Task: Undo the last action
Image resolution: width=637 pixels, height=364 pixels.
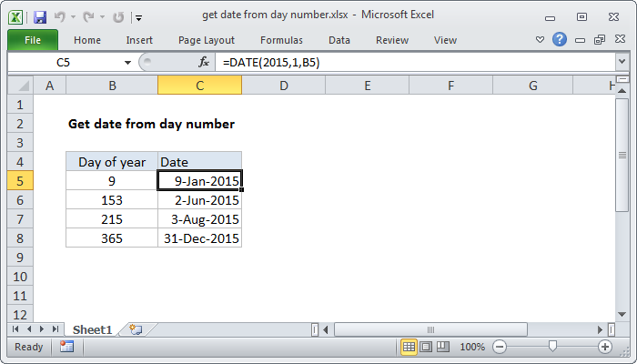Action: pyautogui.click(x=60, y=17)
